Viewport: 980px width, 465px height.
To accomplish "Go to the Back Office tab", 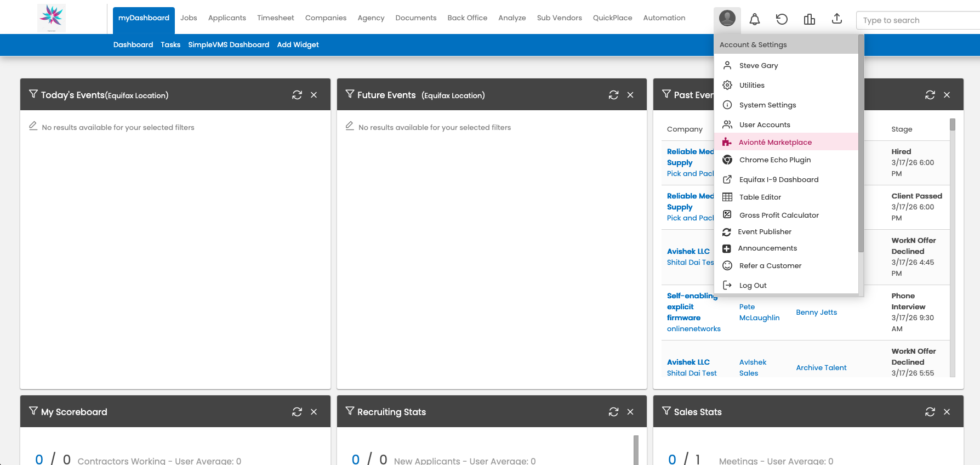I will pyautogui.click(x=468, y=18).
